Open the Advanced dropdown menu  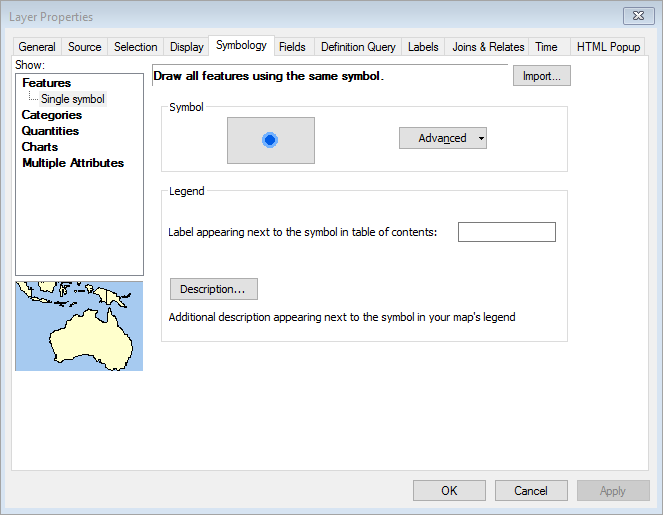pyautogui.click(x=442, y=138)
